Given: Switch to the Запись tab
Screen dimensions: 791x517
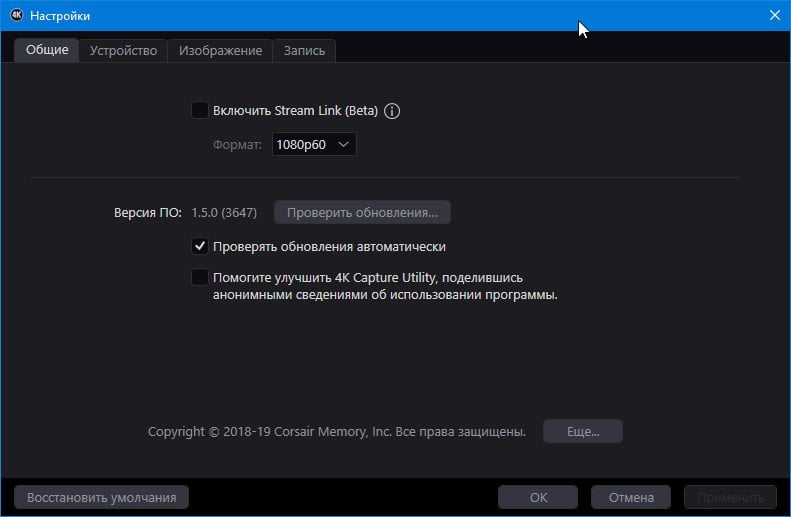Looking at the screenshot, I should [x=304, y=50].
